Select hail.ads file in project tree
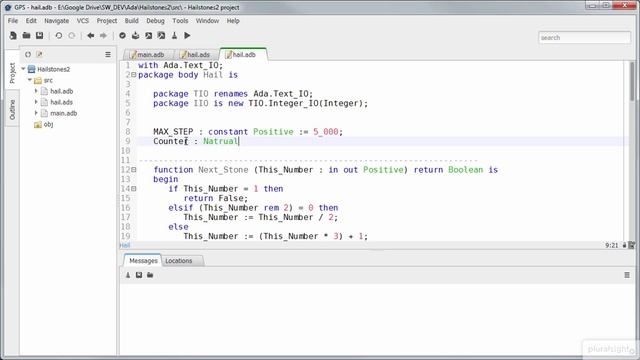The width and height of the screenshot is (640, 360). pos(61,102)
